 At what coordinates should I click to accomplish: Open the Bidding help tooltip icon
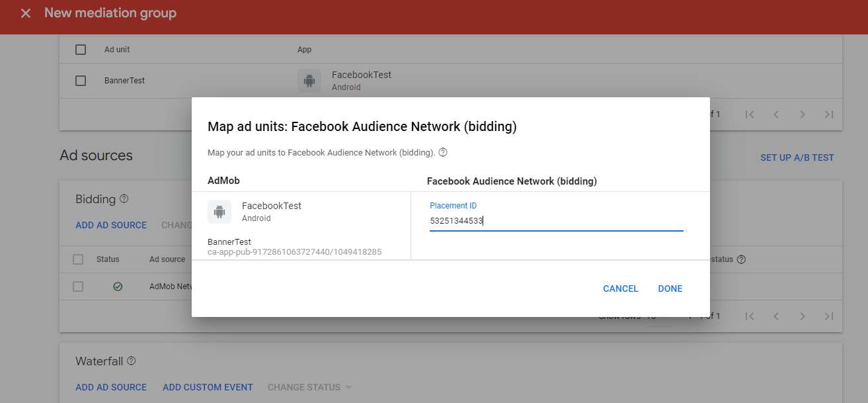point(124,199)
